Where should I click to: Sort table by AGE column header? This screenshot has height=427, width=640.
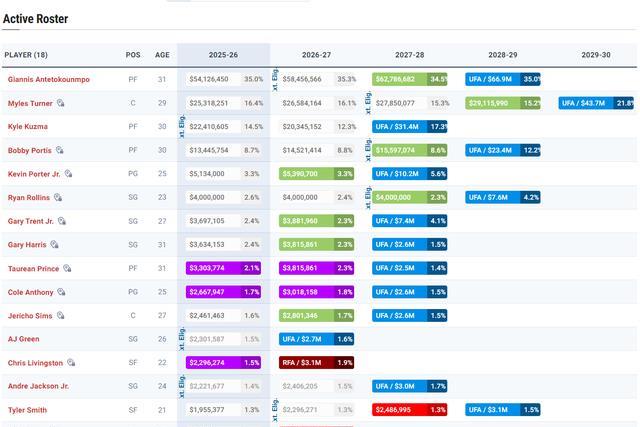[x=162, y=55]
